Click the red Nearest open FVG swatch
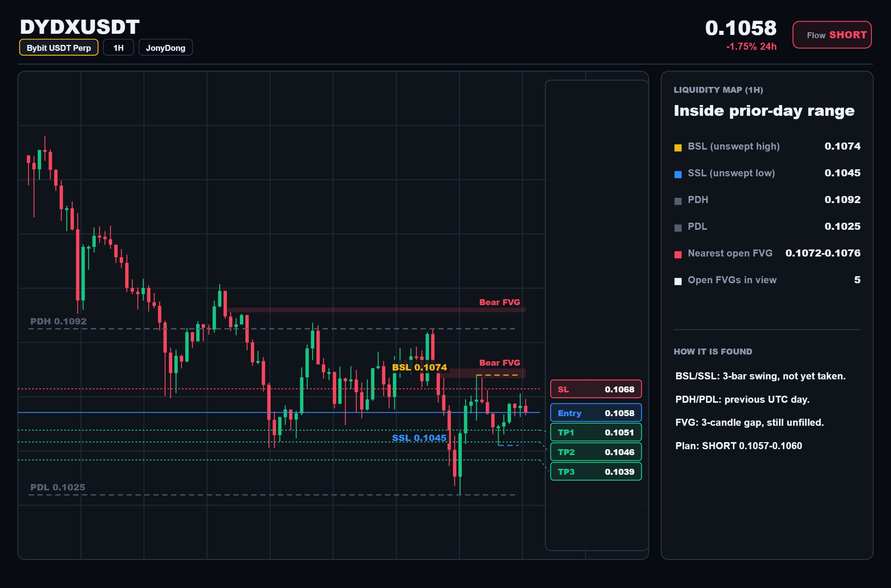The height and width of the screenshot is (588, 891). (x=678, y=255)
